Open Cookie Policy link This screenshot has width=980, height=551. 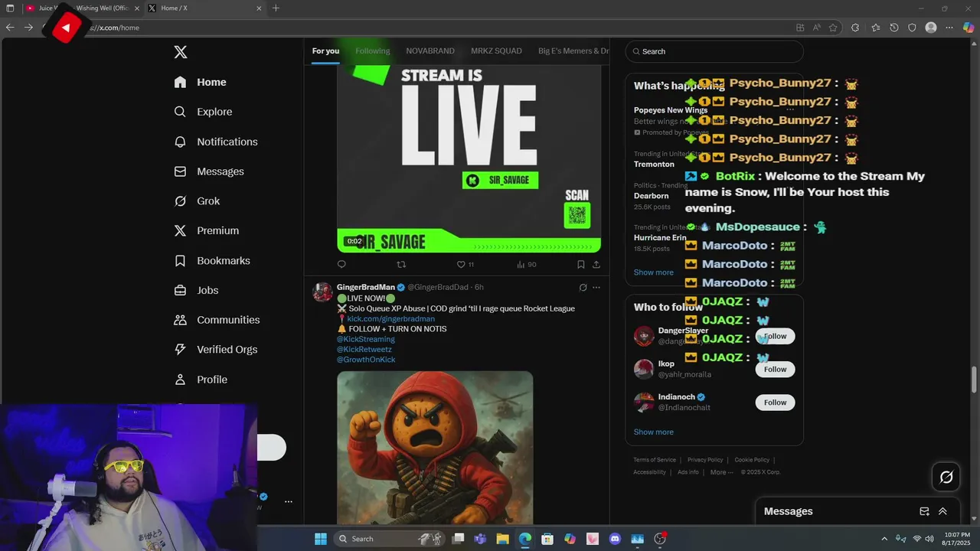pyautogui.click(x=752, y=460)
